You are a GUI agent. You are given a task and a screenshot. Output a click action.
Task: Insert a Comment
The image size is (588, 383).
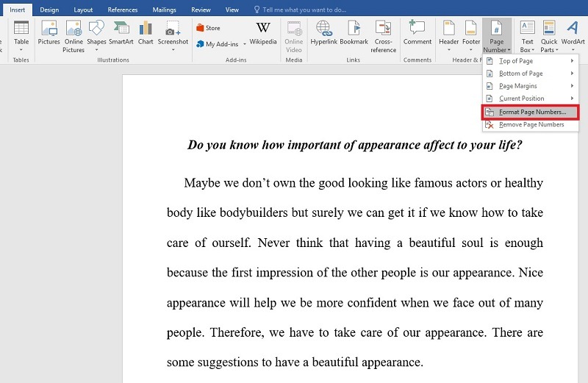coord(417,33)
